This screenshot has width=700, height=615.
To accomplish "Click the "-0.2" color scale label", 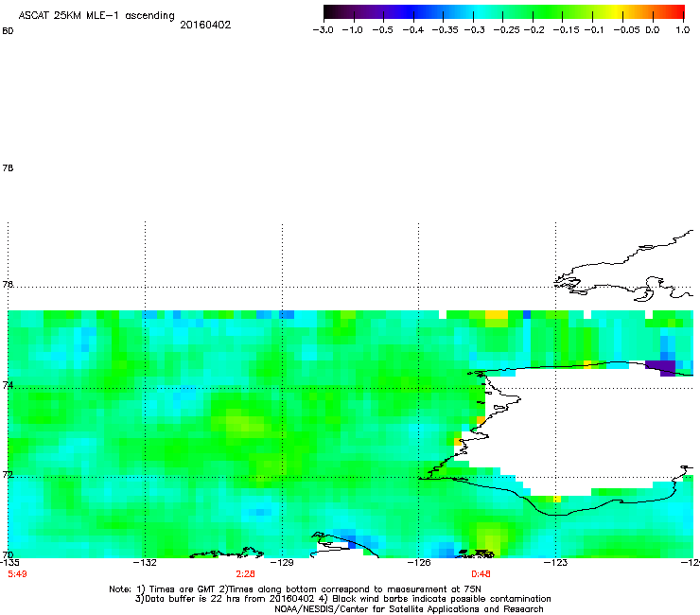I will pos(534,30).
